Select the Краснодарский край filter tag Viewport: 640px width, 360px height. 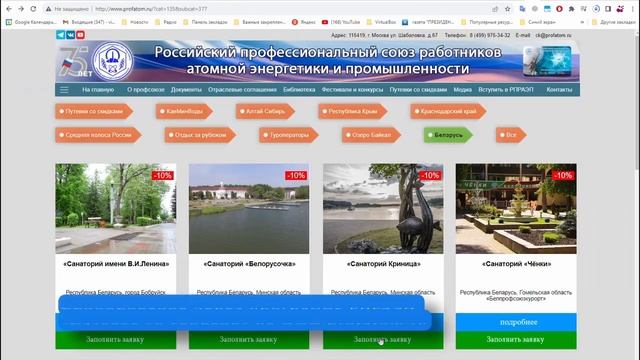[448, 111]
